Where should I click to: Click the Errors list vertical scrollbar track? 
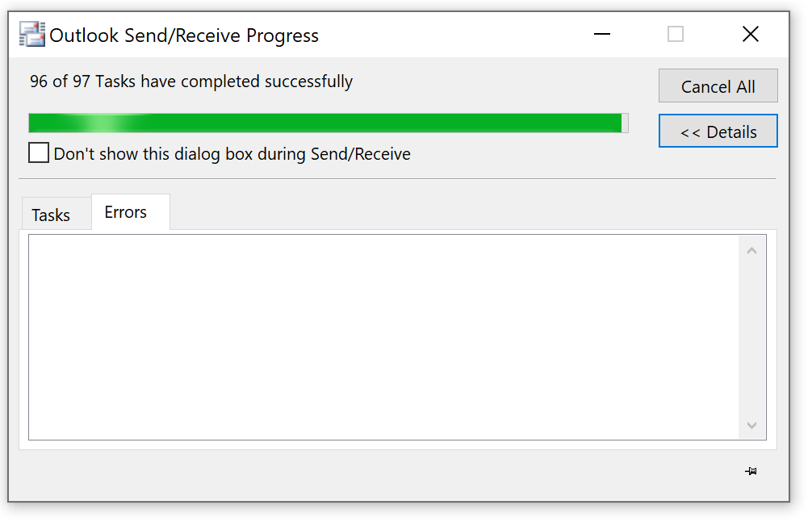pyautogui.click(x=752, y=337)
